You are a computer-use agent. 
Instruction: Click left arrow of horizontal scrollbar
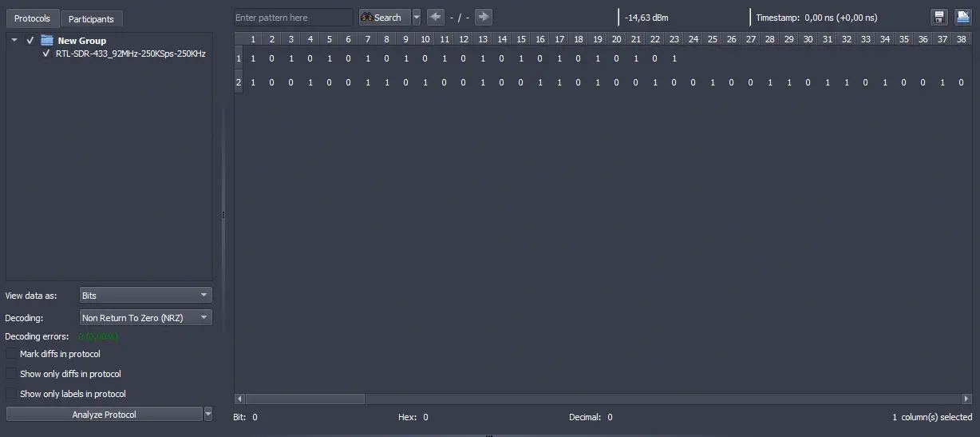point(239,398)
